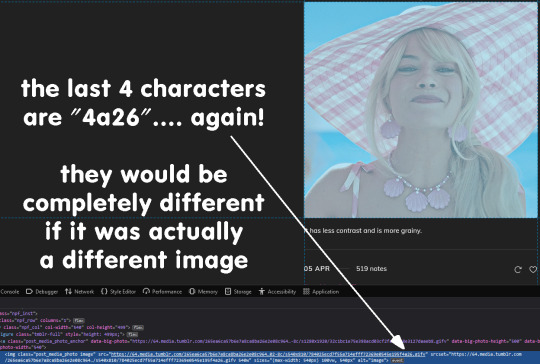Click the caption text about less contrast
The image size is (540, 364).
pyautogui.click(x=364, y=231)
